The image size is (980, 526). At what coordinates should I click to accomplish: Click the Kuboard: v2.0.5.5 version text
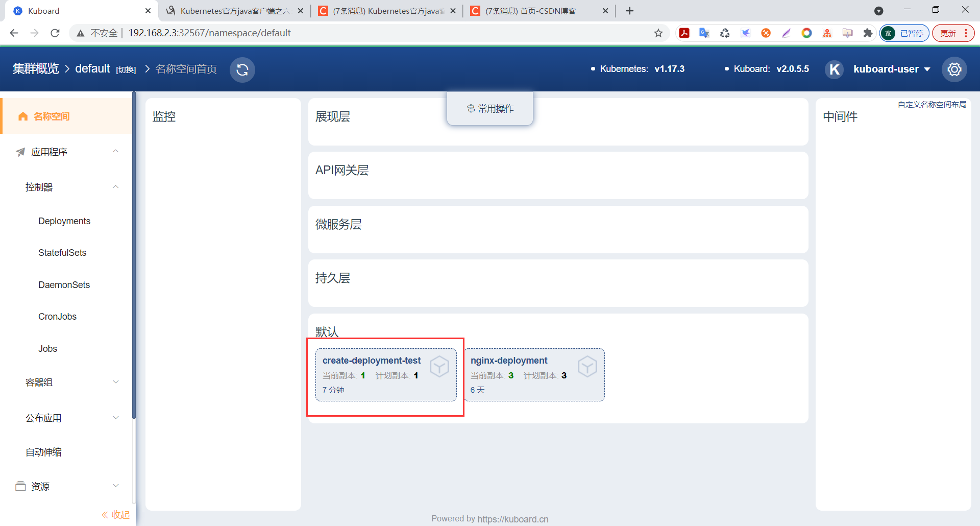click(x=771, y=69)
